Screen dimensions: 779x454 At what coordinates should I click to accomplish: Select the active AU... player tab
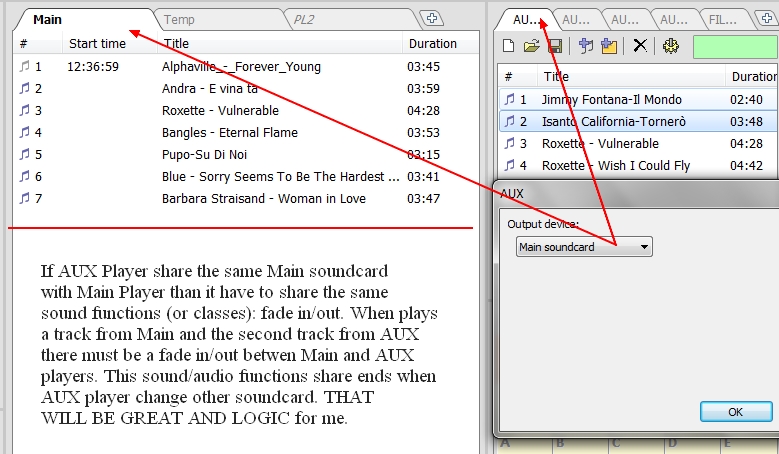pos(526,20)
